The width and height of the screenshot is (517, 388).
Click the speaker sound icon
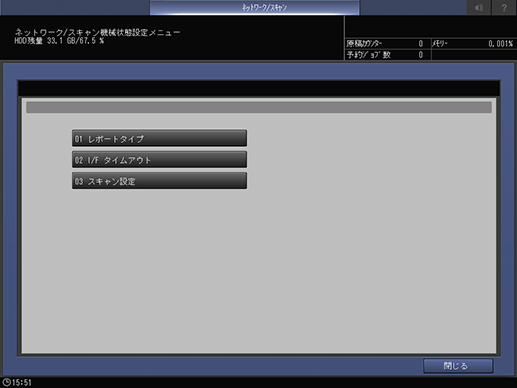(479, 7)
